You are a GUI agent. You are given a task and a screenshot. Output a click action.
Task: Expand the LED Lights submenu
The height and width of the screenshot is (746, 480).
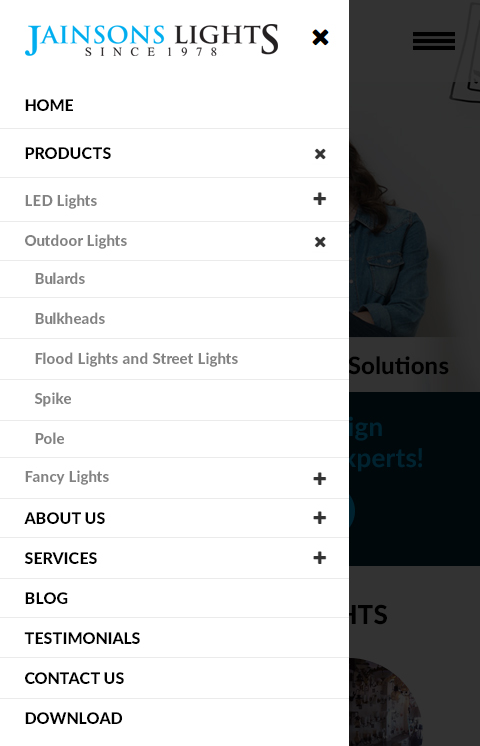click(320, 199)
